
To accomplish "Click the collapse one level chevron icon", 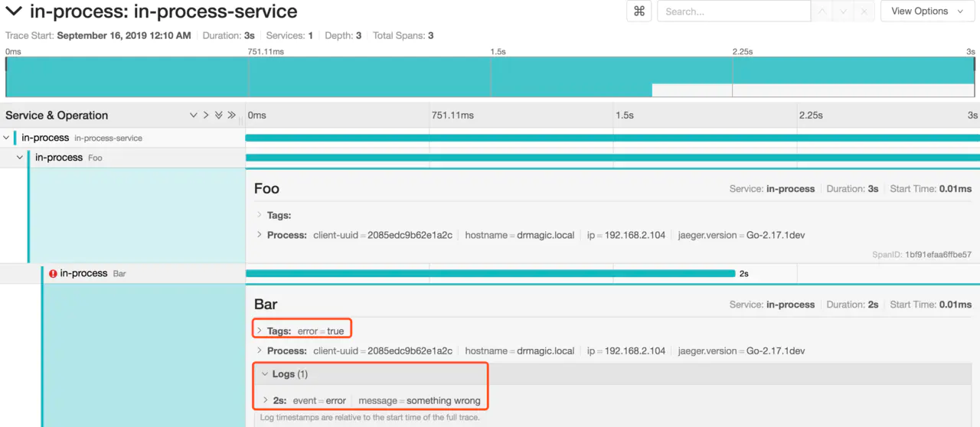I will pyautogui.click(x=205, y=116).
